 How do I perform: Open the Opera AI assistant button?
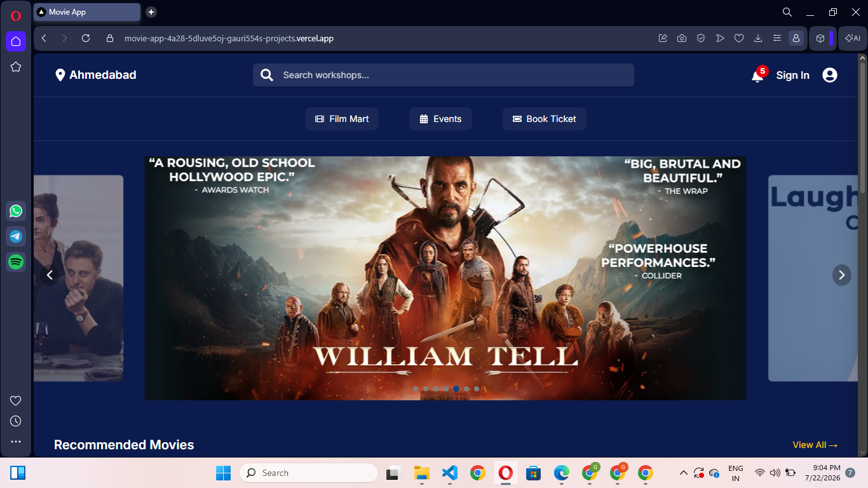point(853,38)
